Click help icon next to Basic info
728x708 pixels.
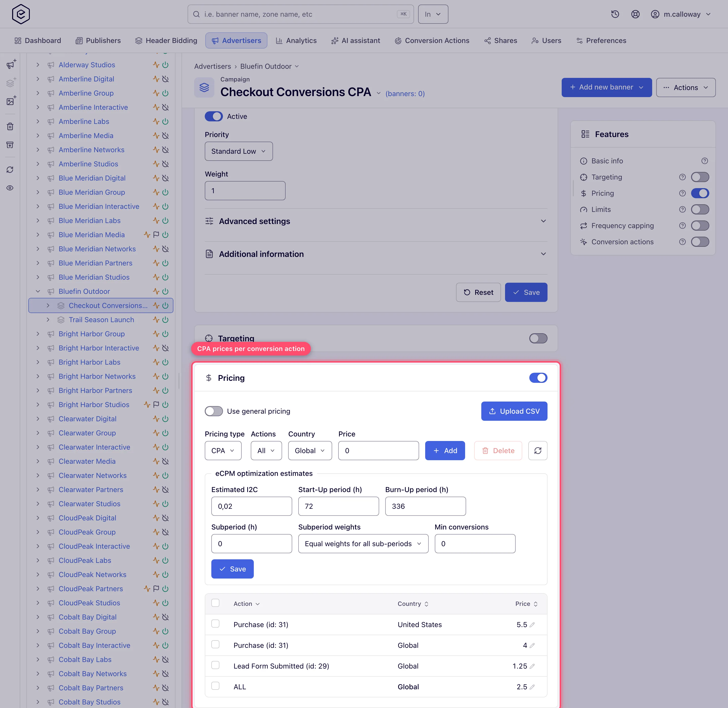704,161
